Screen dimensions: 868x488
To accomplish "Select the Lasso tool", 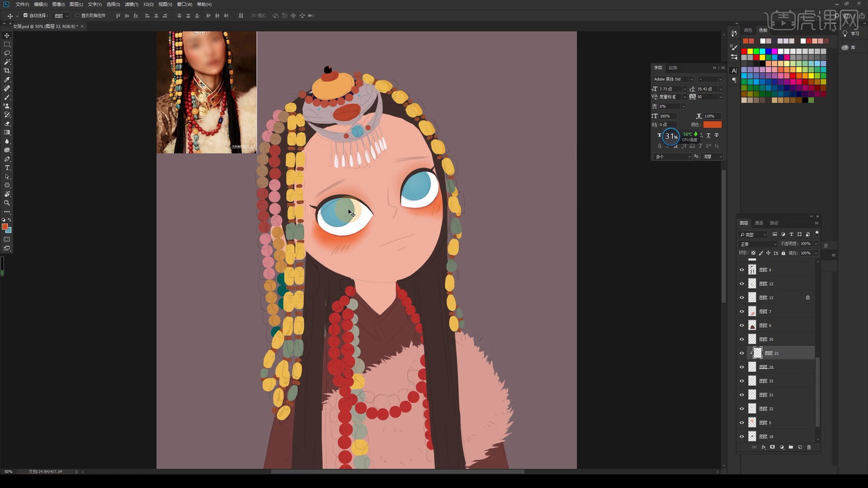I will [7, 53].
